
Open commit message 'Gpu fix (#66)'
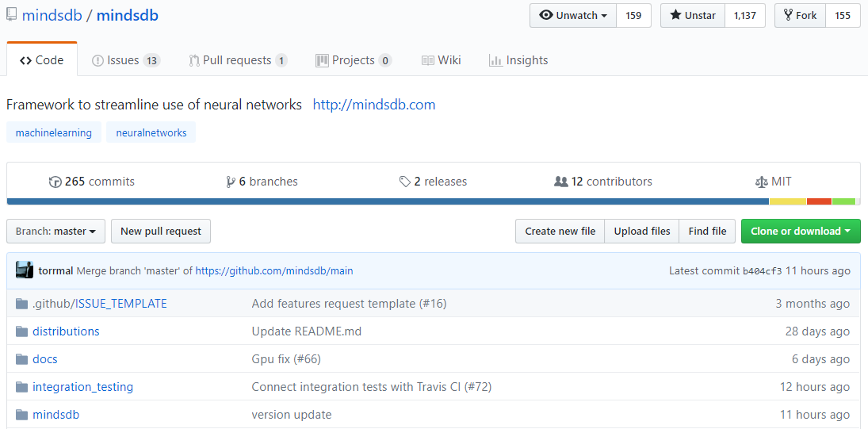click(x=286, y=358)
